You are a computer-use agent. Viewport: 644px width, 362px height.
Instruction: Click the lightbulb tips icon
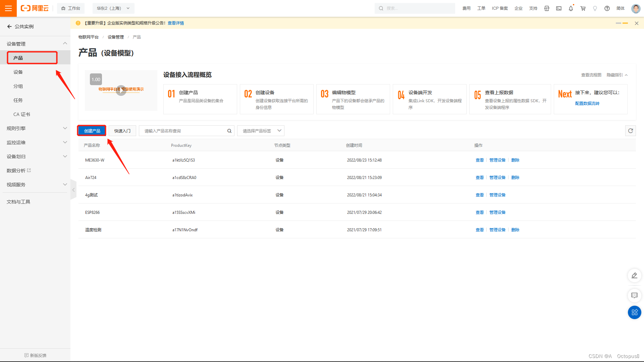tap(595, 8)
